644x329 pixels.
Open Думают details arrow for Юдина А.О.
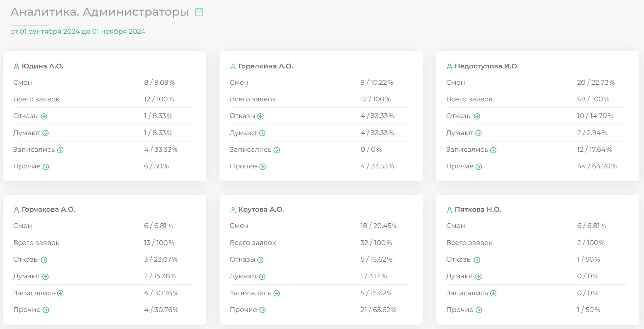46,133
